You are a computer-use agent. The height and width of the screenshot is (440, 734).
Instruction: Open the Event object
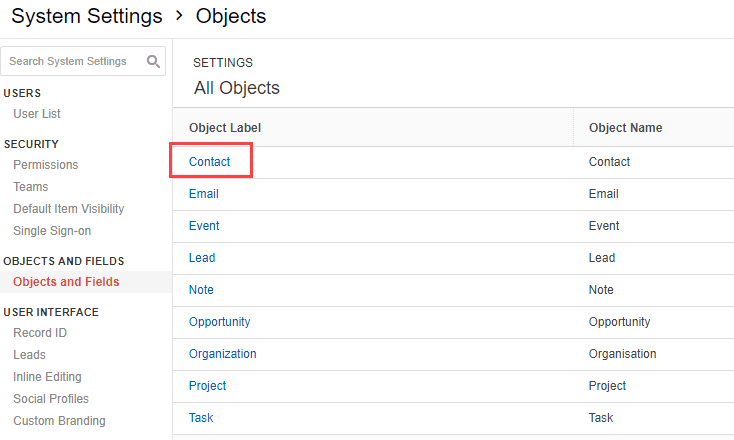[x=204, y=226]
